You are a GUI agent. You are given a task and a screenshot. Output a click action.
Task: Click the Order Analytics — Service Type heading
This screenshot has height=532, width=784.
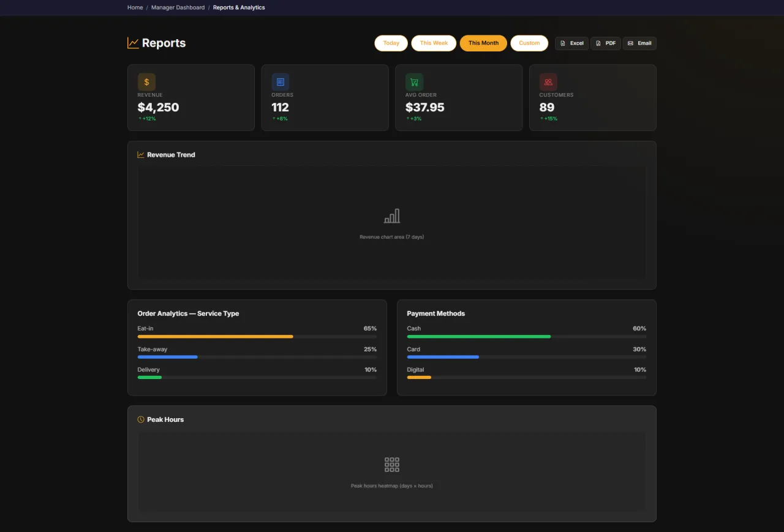click(x=189, y=313)
